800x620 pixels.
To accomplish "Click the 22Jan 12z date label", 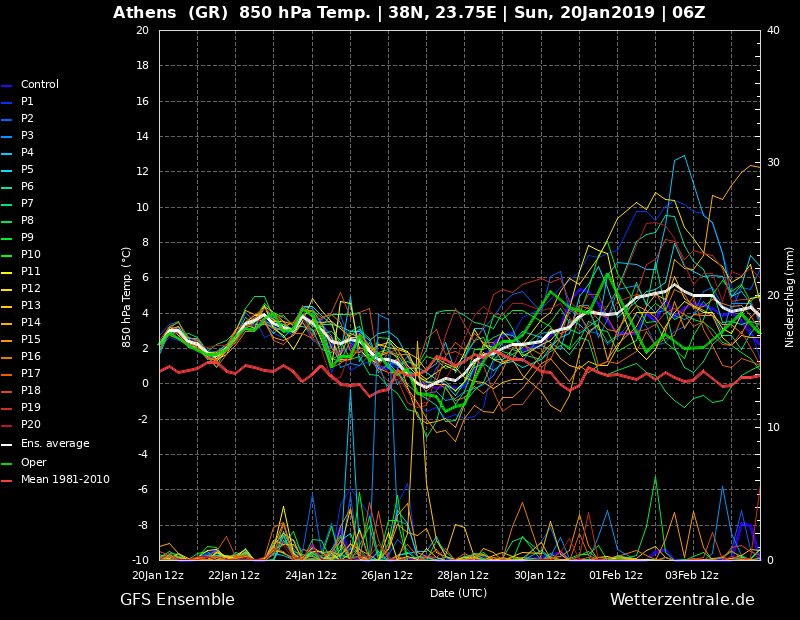I will coord(234,575).
